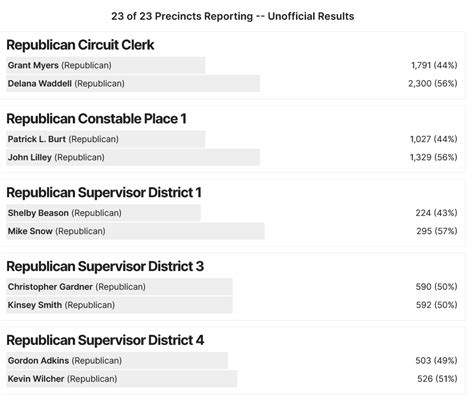Image resolution: width=474 pixels, height=401 pixels.
Task: Select the Kevin Wilcher result bar
Action: (x=121, y=379)
